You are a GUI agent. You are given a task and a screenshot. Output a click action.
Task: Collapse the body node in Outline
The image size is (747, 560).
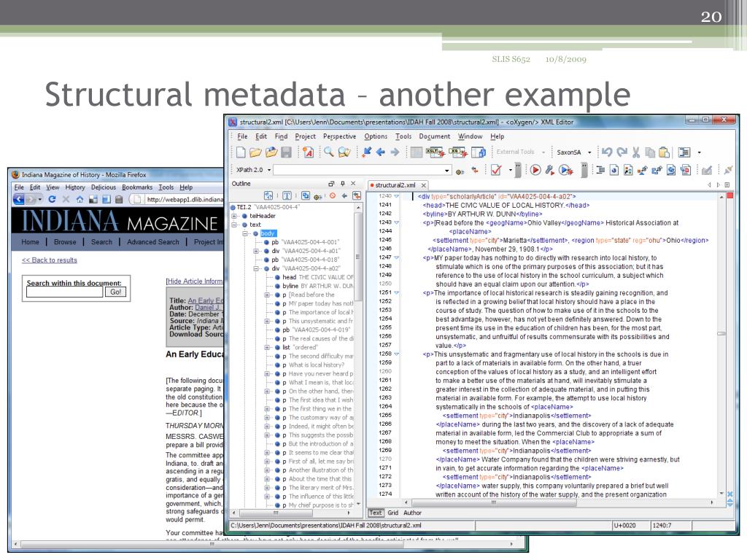[245, 233]
